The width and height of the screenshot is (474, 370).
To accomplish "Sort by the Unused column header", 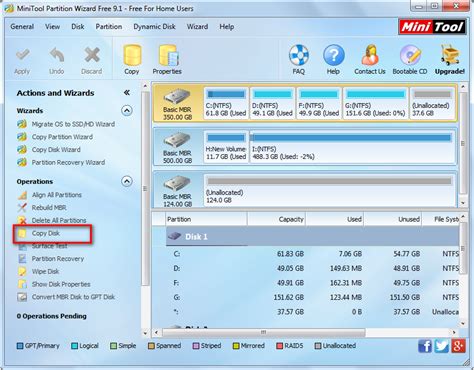I will pyautogui.click(x=393, y=219).
